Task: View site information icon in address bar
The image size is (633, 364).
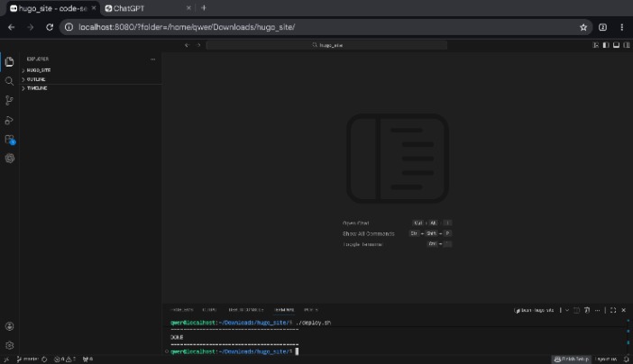Action: [x=69, y=27]
